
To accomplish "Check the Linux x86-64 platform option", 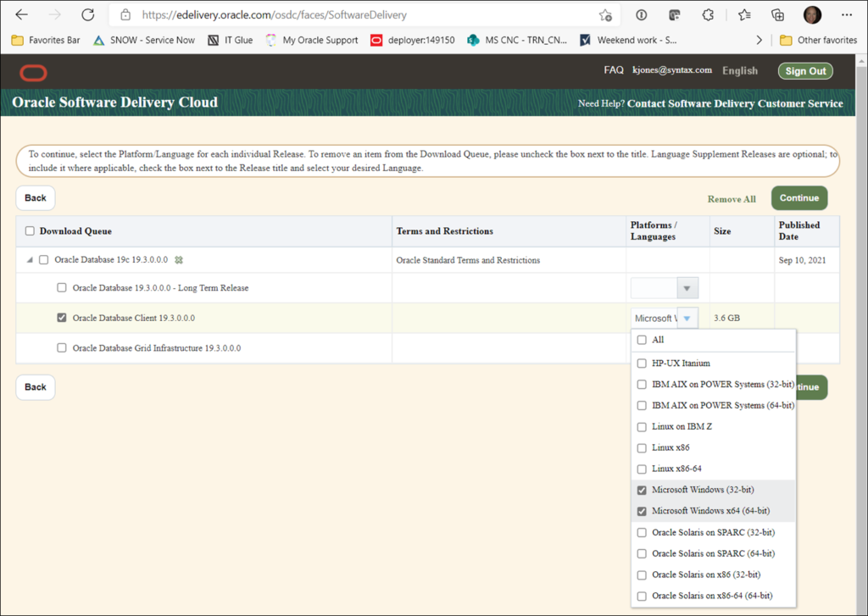I will 643,469.
